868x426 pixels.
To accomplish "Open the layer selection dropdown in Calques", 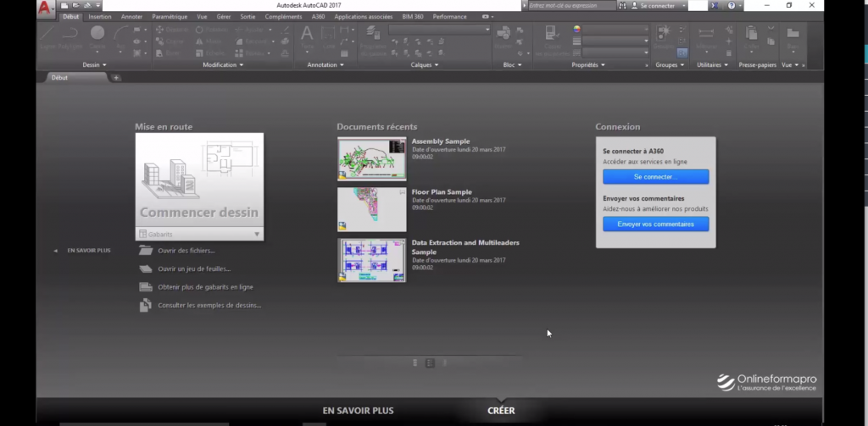I will (x=440, y=30).
